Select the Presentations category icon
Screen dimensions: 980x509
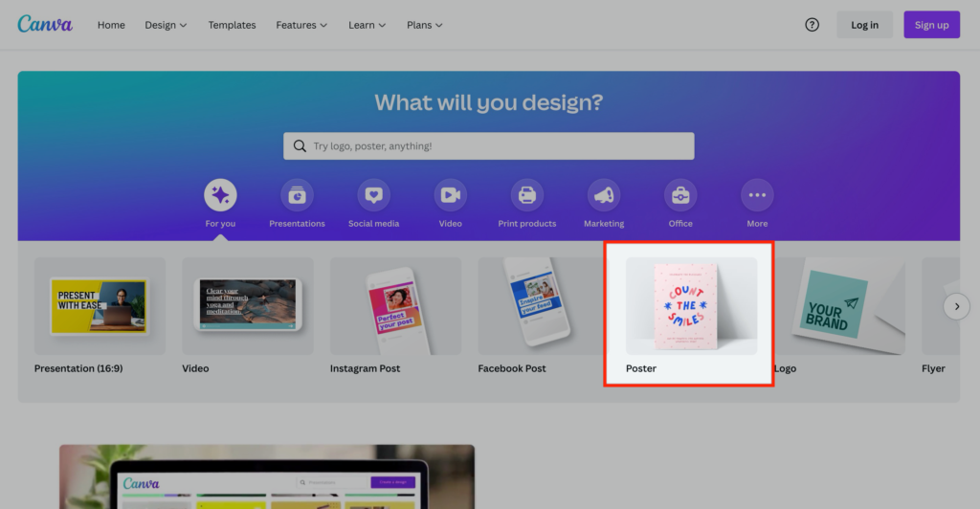(297, 195)
